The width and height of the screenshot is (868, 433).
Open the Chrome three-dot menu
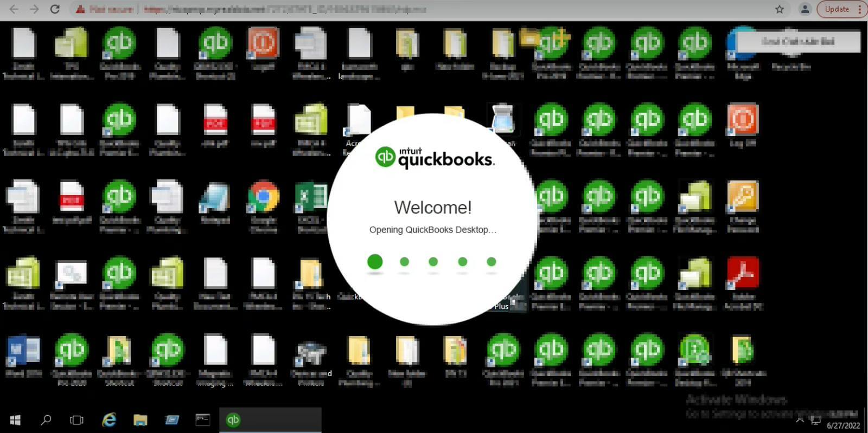pos(860,9)
